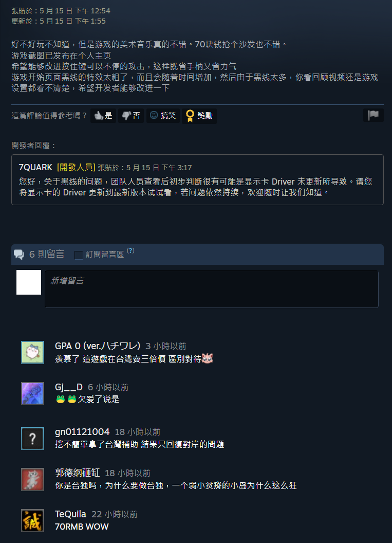Click the thumbs-down 否 button
392x543 pixels.
tap(131, 116)
